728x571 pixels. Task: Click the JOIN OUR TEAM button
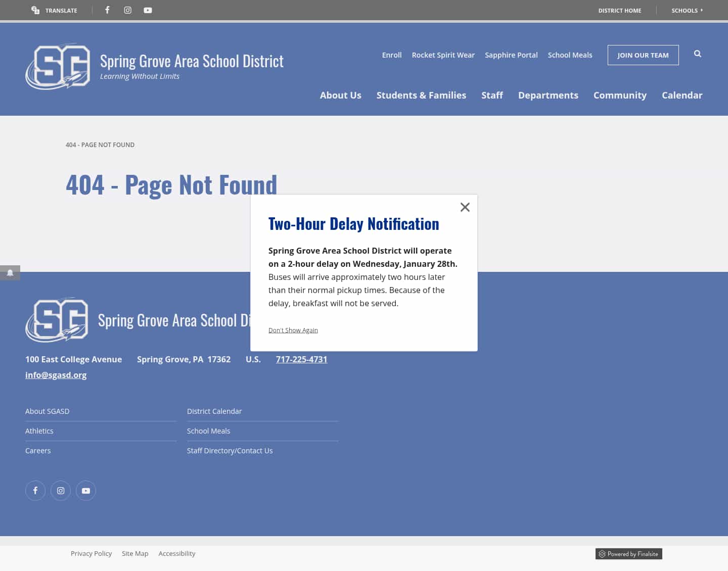pyautogui.click(x=643, y=55)
